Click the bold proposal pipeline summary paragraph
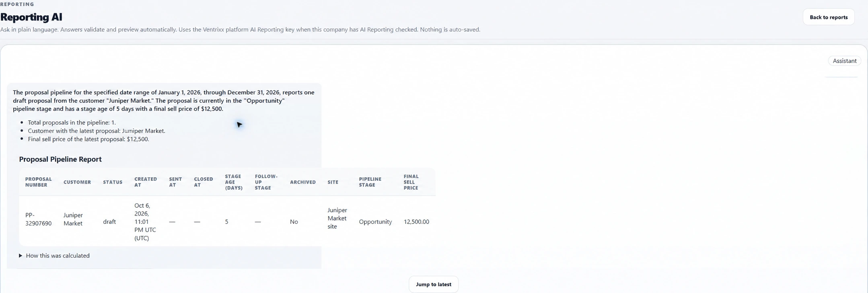Image resolution: width=868 pixels, height=293 pixels. 164,100
